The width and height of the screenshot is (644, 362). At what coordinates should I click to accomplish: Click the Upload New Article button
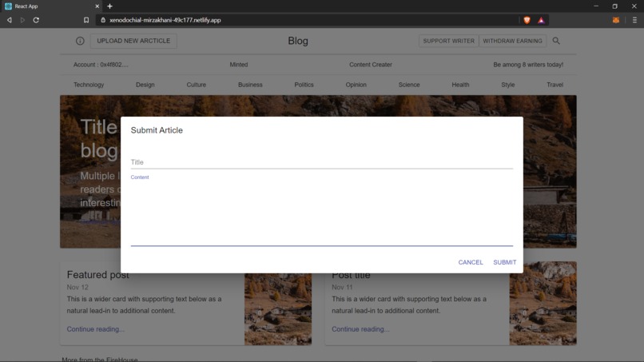pos(133,41)
